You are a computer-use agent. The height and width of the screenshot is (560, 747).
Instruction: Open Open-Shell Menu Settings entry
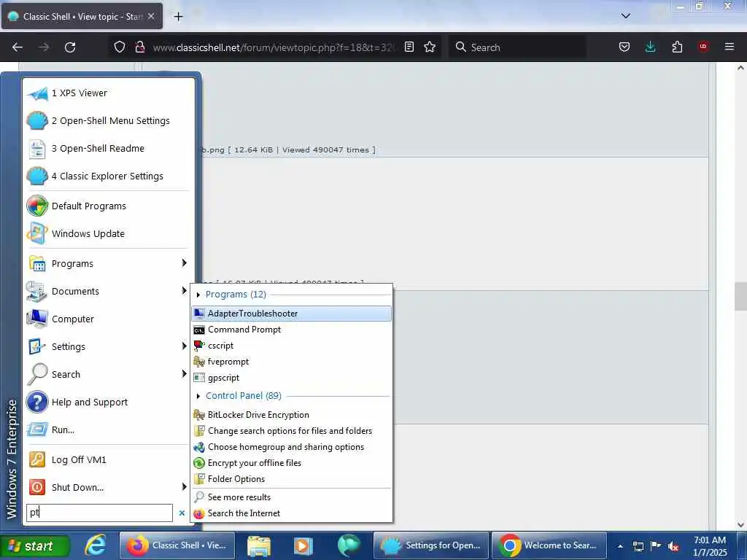click(109, 121)
